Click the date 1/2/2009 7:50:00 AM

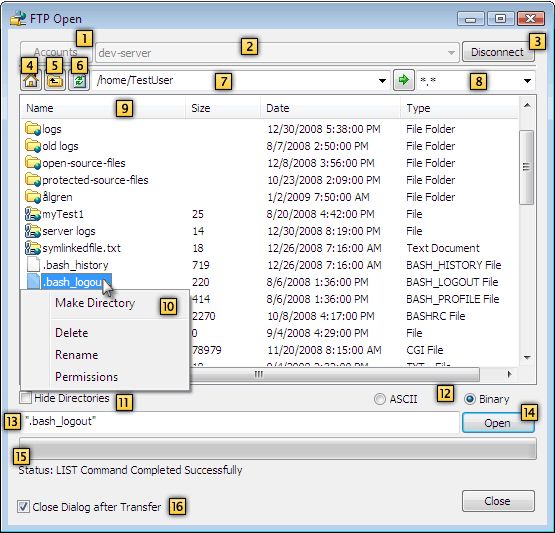318,197
